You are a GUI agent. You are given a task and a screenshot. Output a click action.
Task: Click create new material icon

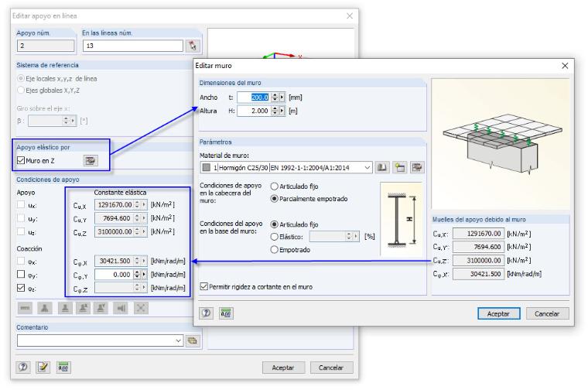[399, 167]
